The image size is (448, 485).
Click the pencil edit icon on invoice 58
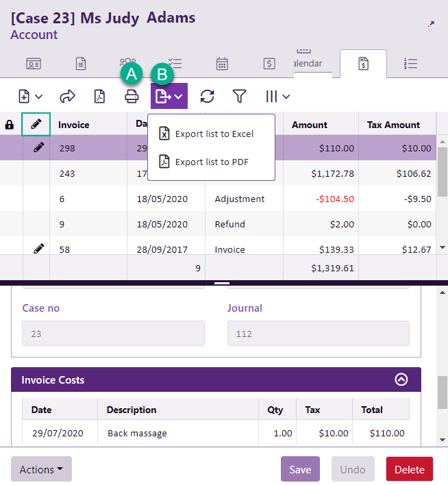click(x=38, y=249)
